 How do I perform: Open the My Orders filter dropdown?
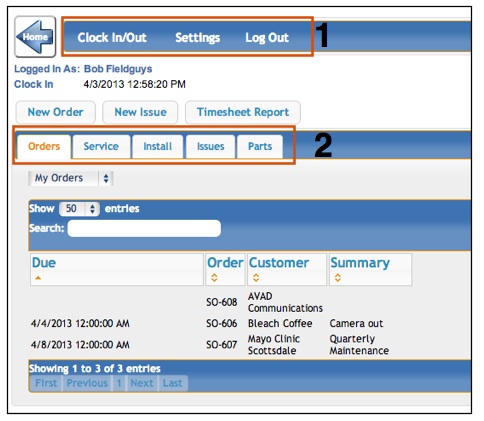click(x=71, y=178)
